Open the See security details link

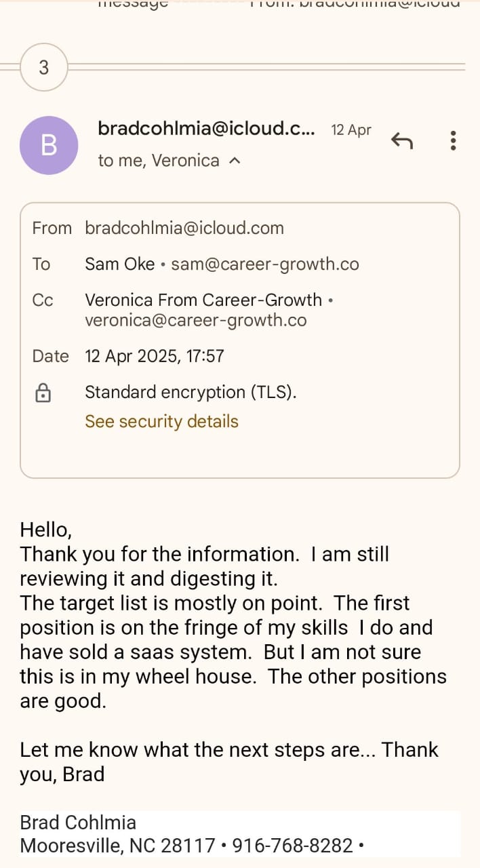tap(161, 421)
